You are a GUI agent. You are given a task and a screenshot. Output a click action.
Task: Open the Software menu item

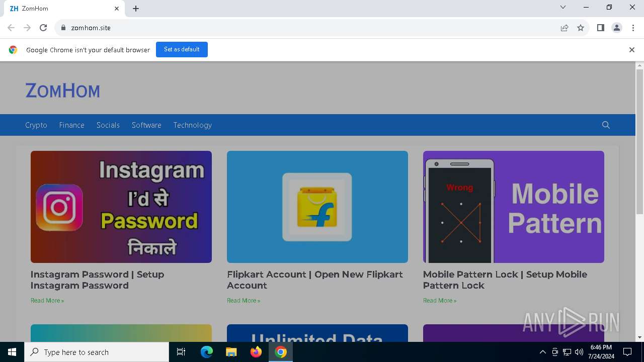(146, 125)
